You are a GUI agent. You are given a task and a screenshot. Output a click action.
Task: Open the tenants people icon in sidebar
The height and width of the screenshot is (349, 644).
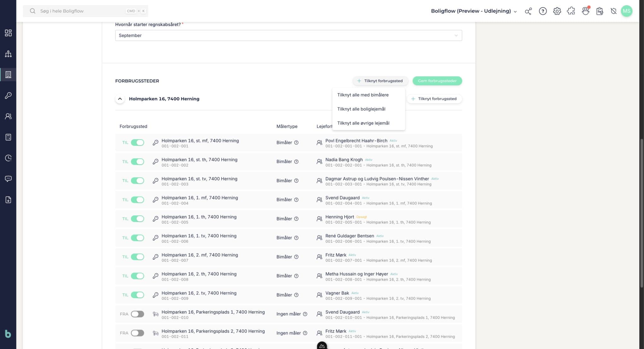(x=8, y=116)
